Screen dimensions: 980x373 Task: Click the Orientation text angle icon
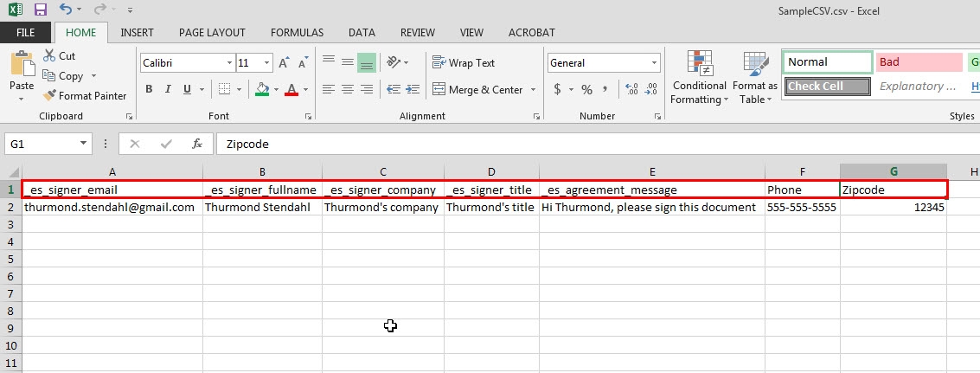point(394,62)
